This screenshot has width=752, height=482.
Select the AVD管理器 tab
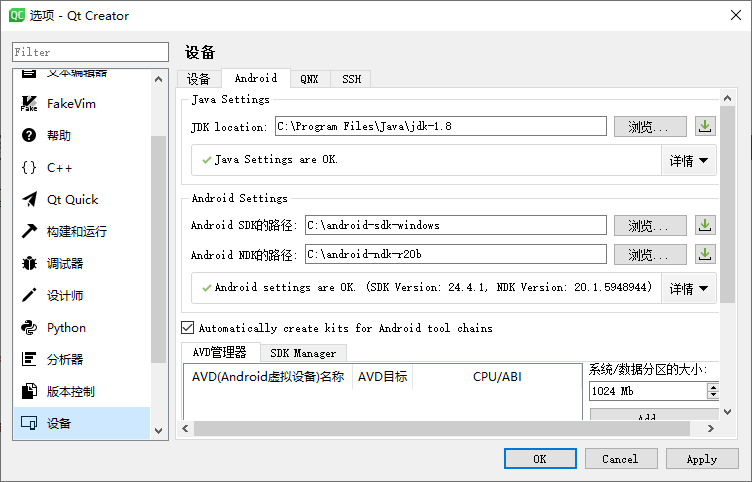221,353
